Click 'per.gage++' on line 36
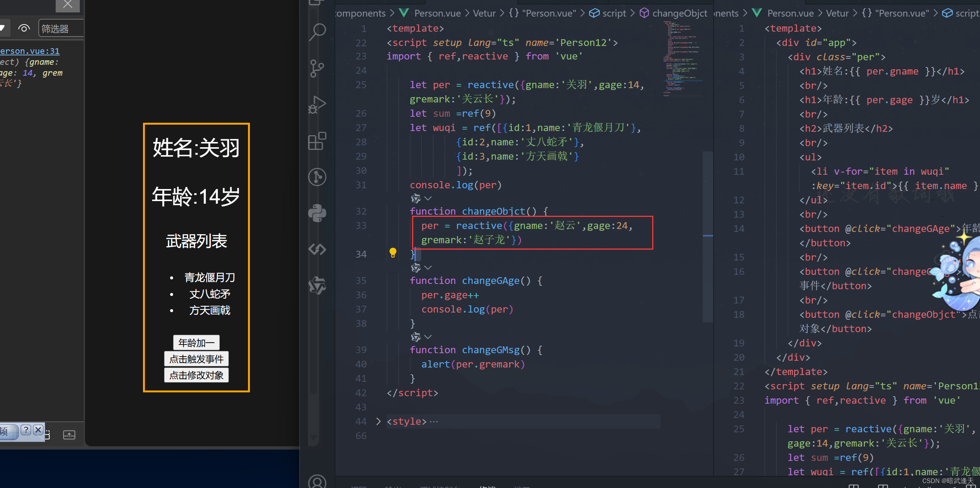Viewport: 980px width, 488px height. [450, 295]
